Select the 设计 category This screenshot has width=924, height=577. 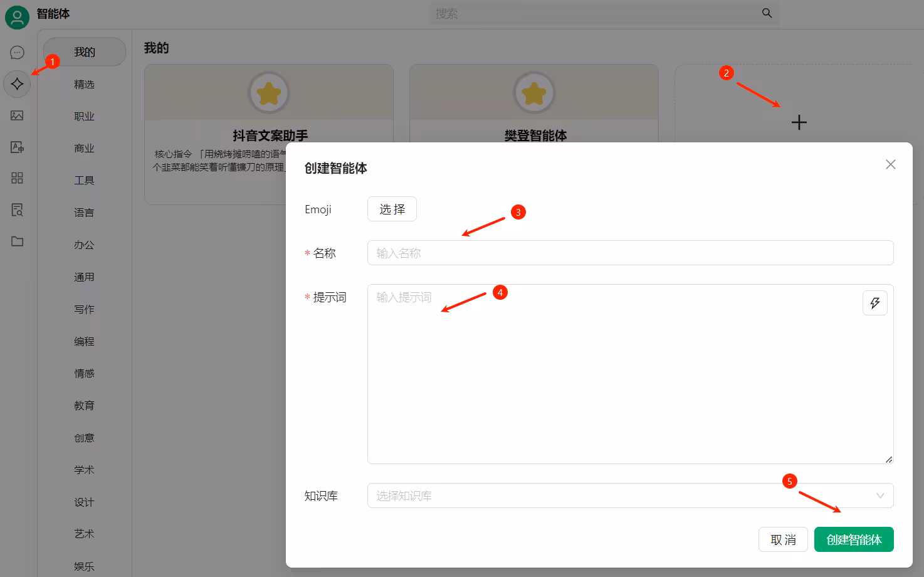[x=84, y=502]
